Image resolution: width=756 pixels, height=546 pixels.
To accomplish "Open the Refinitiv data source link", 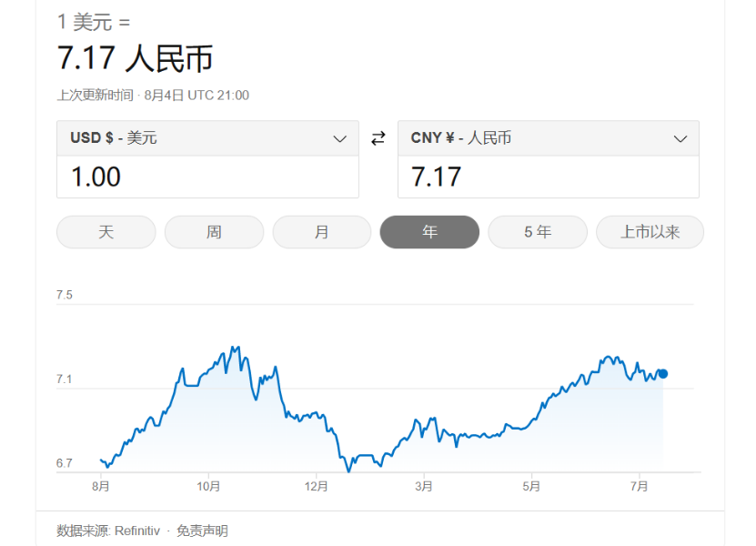I will pyautogui.click(x=137, y=531).
